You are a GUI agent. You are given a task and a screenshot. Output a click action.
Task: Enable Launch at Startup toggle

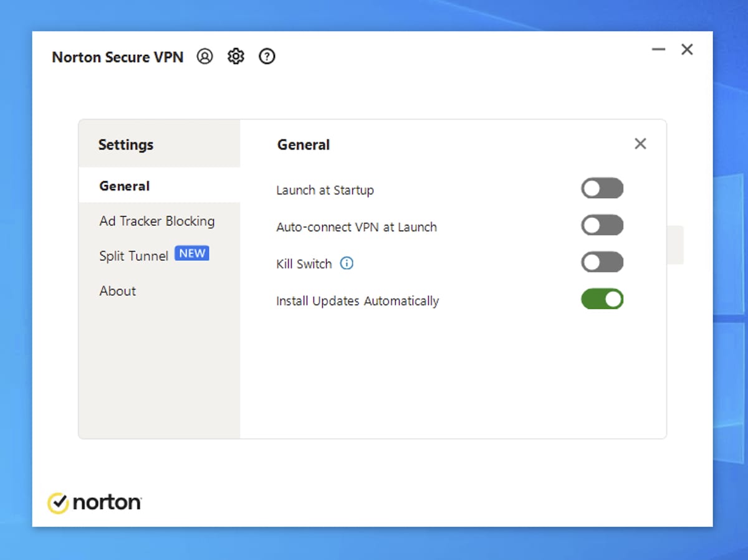(602, 188)
